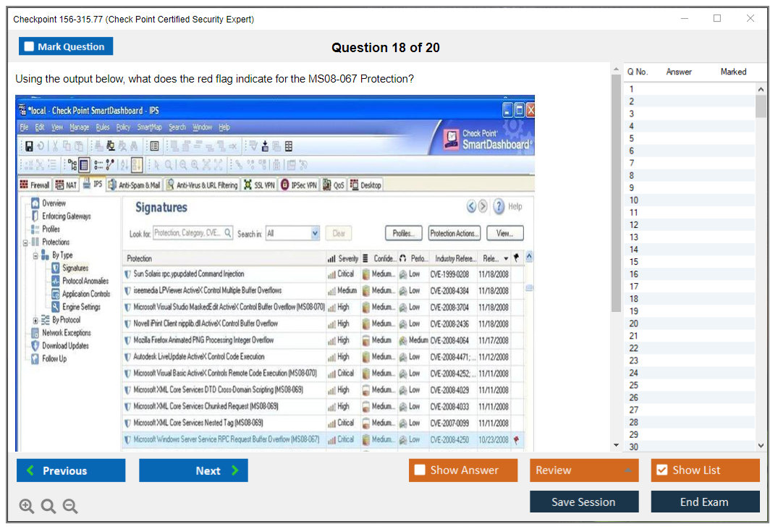Enable the Show Answer checkbox
The image size is (778, 532).
[420, 470]
